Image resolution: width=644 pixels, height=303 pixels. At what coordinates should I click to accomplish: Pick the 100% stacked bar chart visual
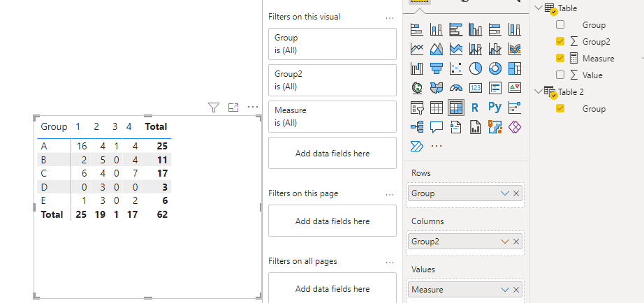[x=495, y=29]
